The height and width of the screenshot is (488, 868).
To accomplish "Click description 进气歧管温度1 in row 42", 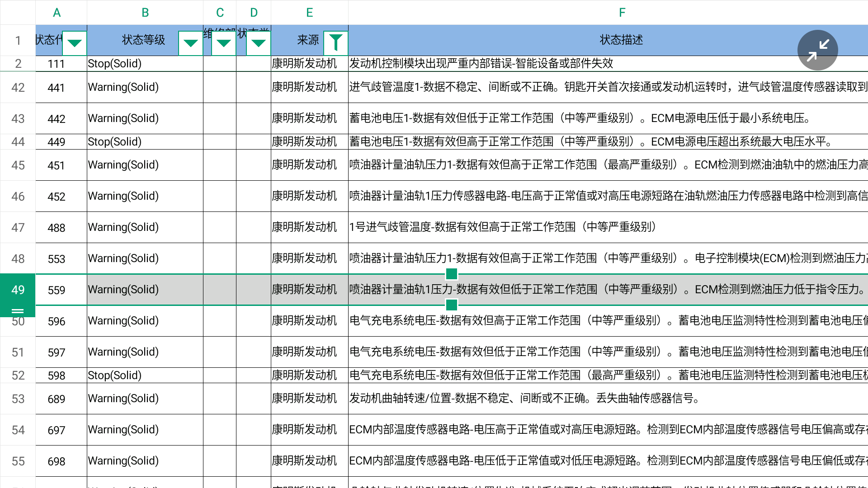I will click(x=608, y=87).
